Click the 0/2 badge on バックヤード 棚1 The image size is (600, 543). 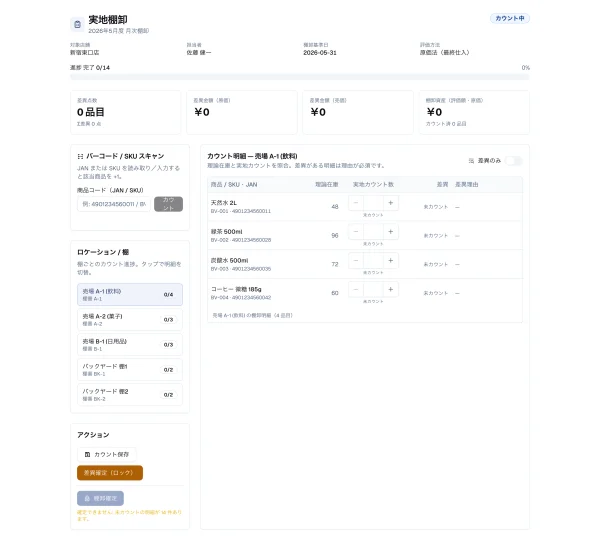coord(168,370)
